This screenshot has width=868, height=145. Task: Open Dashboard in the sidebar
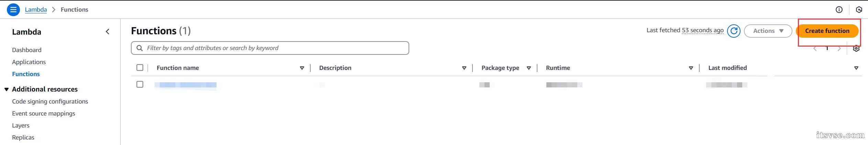pos(27,50)
